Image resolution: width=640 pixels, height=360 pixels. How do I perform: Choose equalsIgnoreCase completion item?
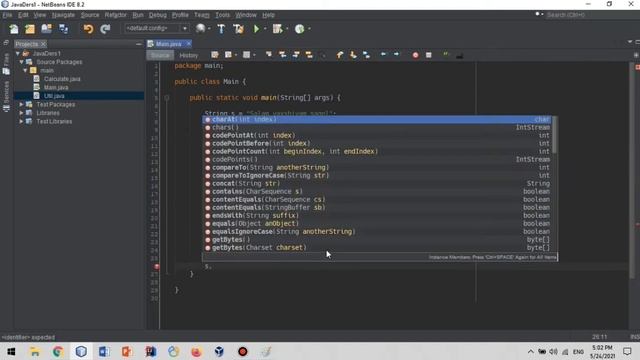377,232
